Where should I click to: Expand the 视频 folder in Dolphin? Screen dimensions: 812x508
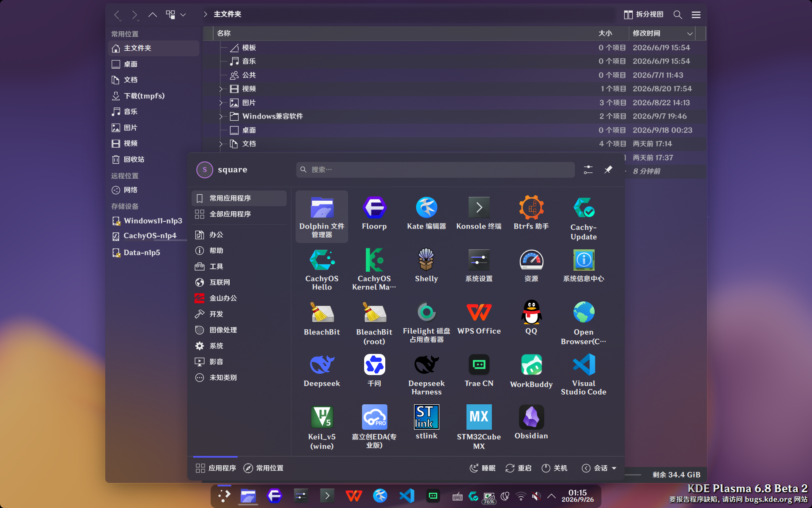click(x=221, y=89)
